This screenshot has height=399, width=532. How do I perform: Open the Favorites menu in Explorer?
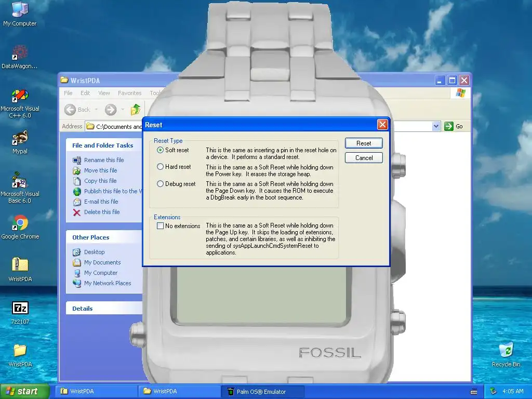pos(129,93)
